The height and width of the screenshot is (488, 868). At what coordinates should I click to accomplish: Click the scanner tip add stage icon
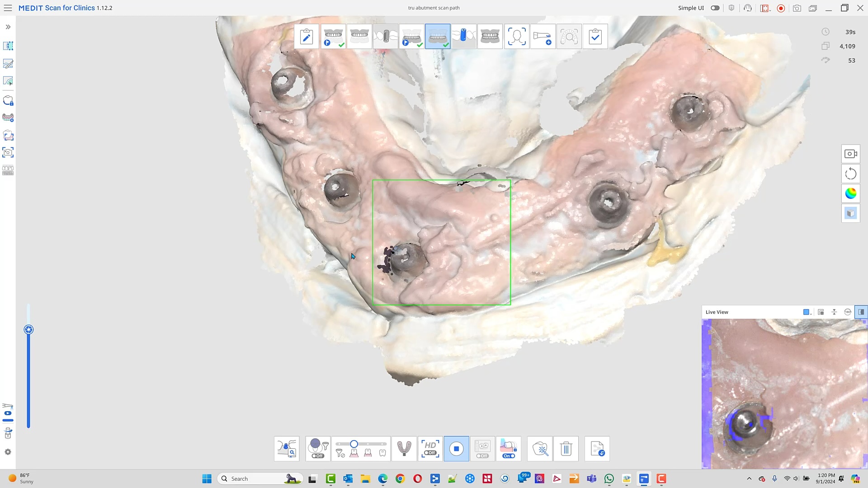pyautogui.click(x=543, y=36)
